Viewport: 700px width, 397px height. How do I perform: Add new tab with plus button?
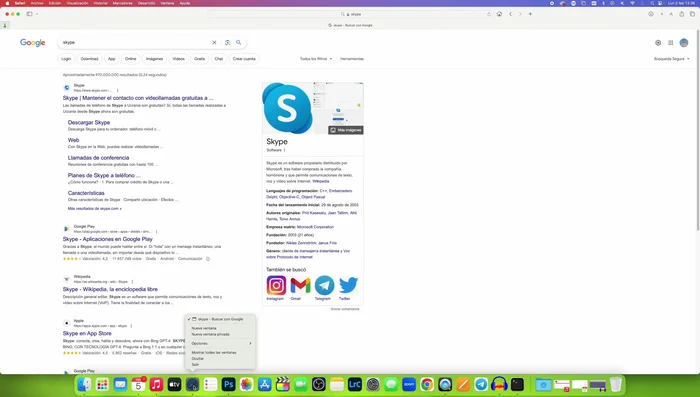click(530, 14)
